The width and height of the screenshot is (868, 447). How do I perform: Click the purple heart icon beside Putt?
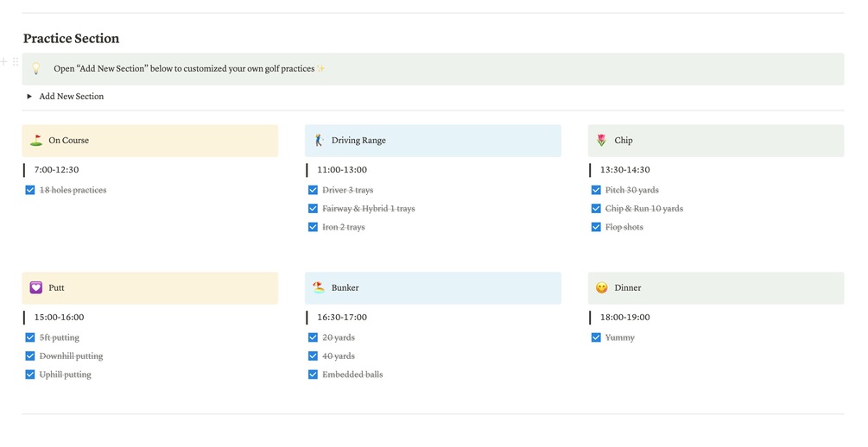click(36, 288)
